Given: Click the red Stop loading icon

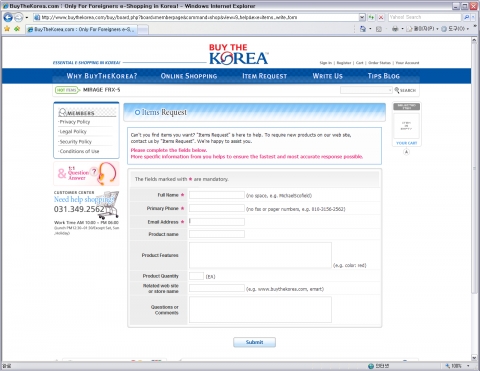Looking at the screenshot, I should [x=381, y=17].
